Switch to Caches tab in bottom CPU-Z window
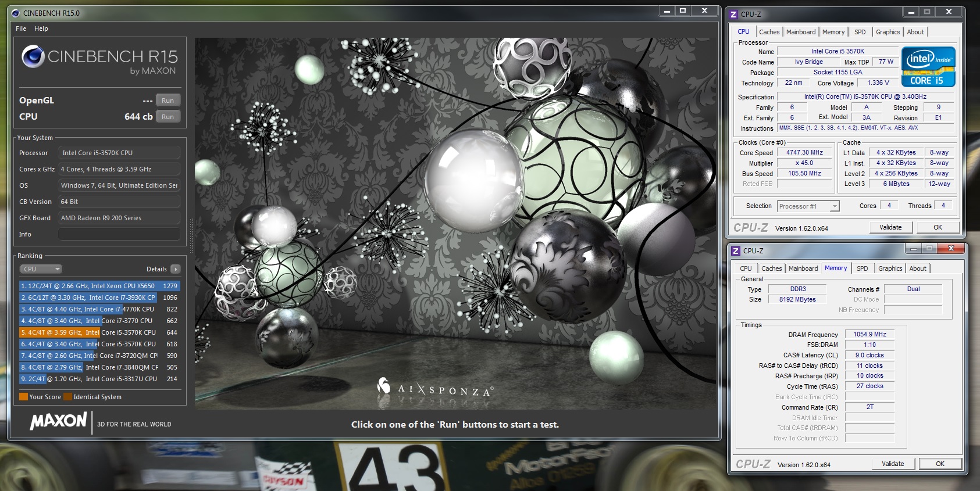 pyautogui.click(x=771, y=268)
